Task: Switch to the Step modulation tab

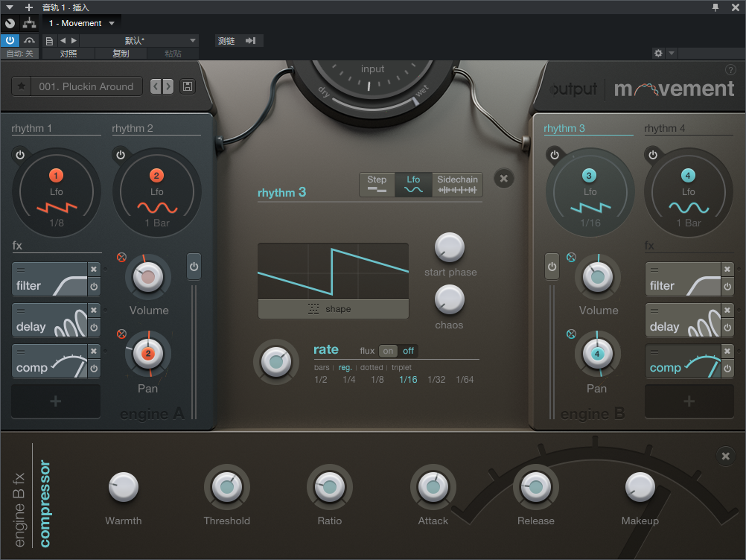Action: pos(377,184)
